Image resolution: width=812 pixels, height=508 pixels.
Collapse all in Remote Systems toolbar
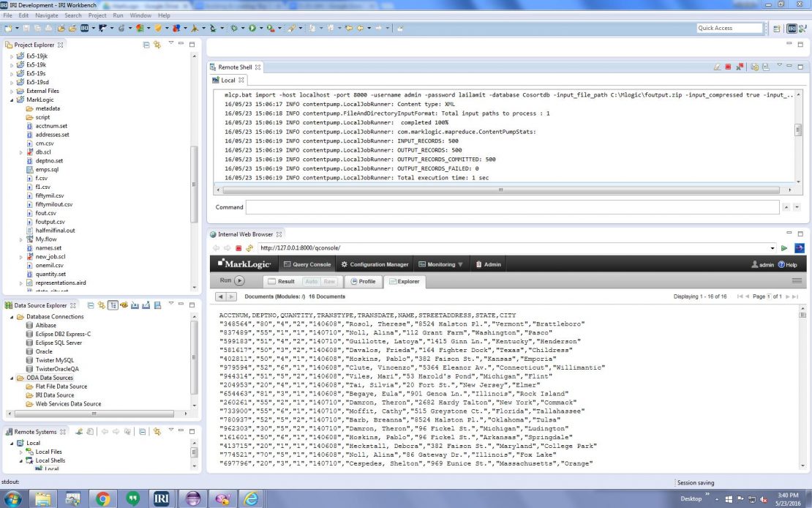pos(143,432)
